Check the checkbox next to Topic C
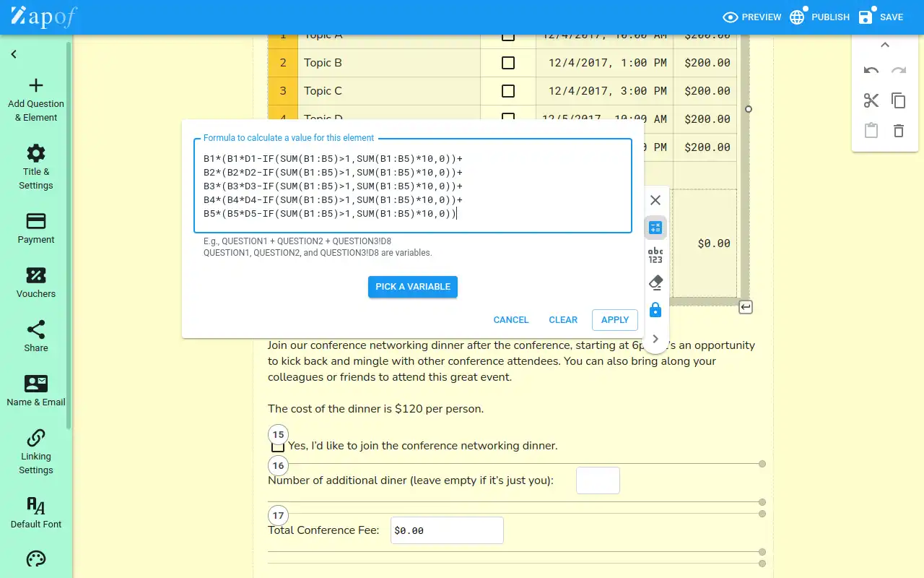This screenshot has height=578, width=924. 508,91
